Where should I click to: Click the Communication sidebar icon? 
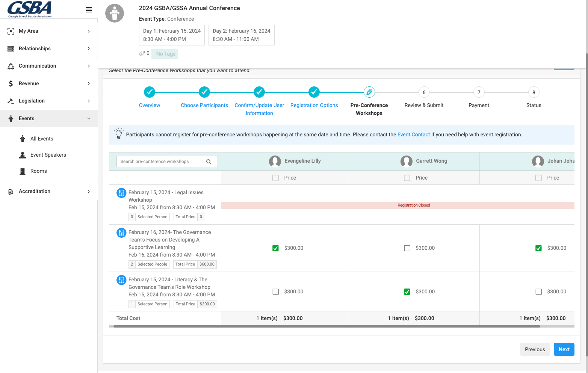tap(11, 66)
